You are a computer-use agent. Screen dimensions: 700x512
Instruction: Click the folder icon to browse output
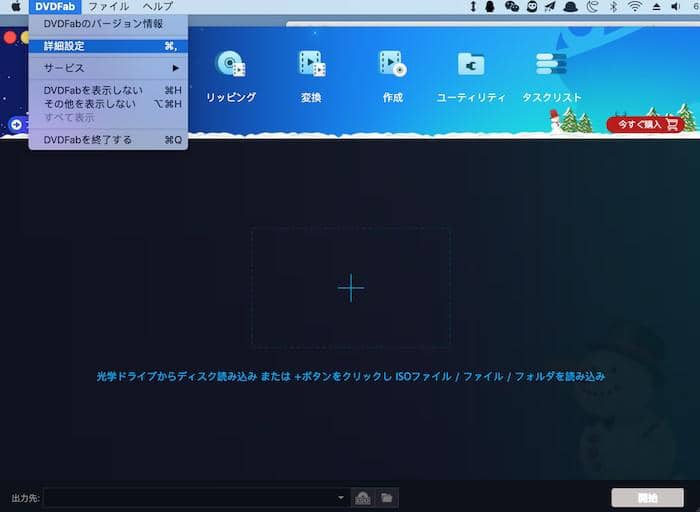pyautogui.click(x=387, y=498)
